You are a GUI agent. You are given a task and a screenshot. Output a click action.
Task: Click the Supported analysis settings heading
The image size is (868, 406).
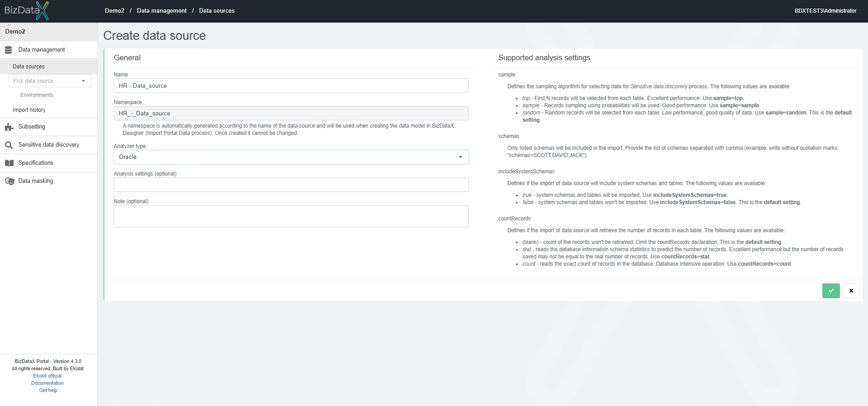(x=544, y=57)
